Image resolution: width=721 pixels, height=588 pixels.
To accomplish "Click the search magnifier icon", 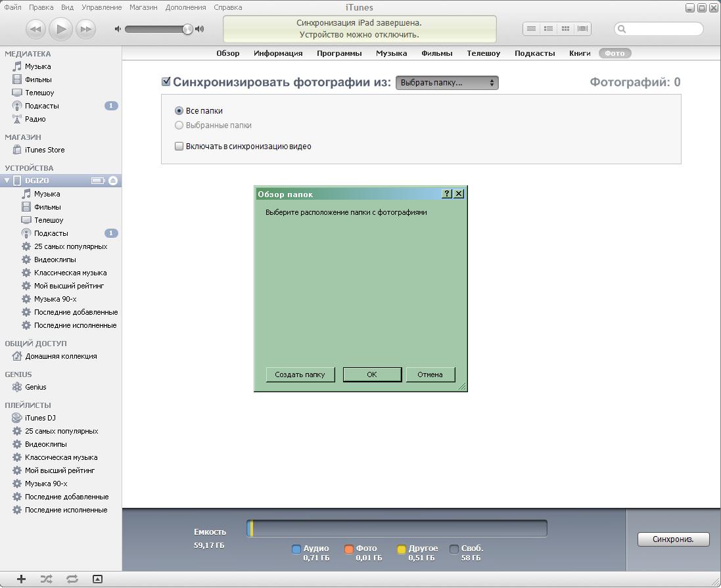I will pyautogui.click(x=622, y=29).
